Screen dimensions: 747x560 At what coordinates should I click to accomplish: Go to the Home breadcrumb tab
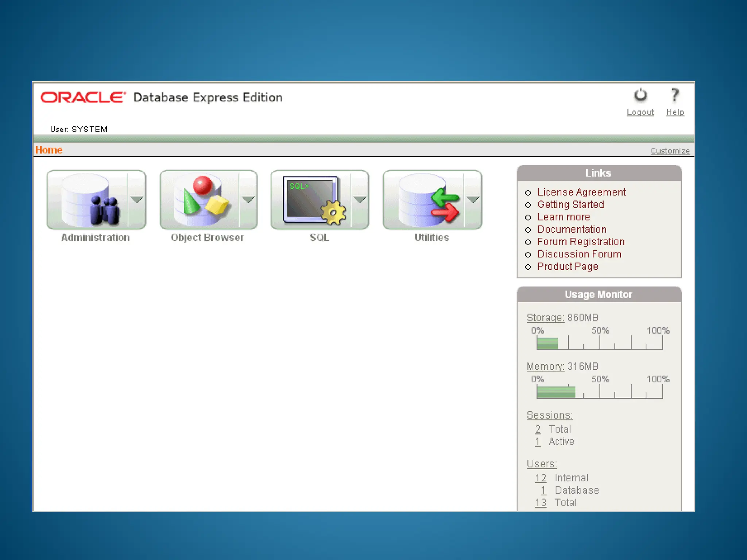pyautogui.click(x=49, y=150)
